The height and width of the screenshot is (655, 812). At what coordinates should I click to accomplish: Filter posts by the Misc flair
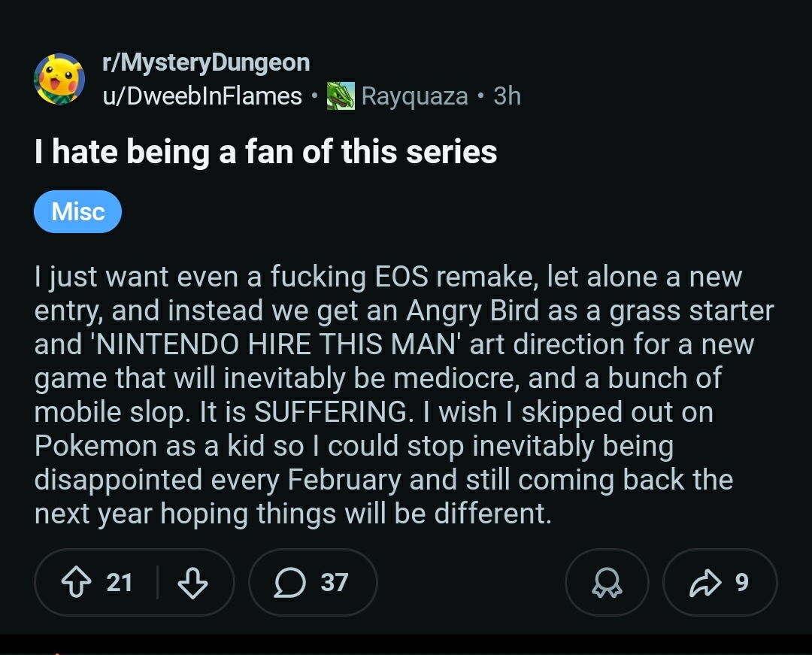coord(77,212)
